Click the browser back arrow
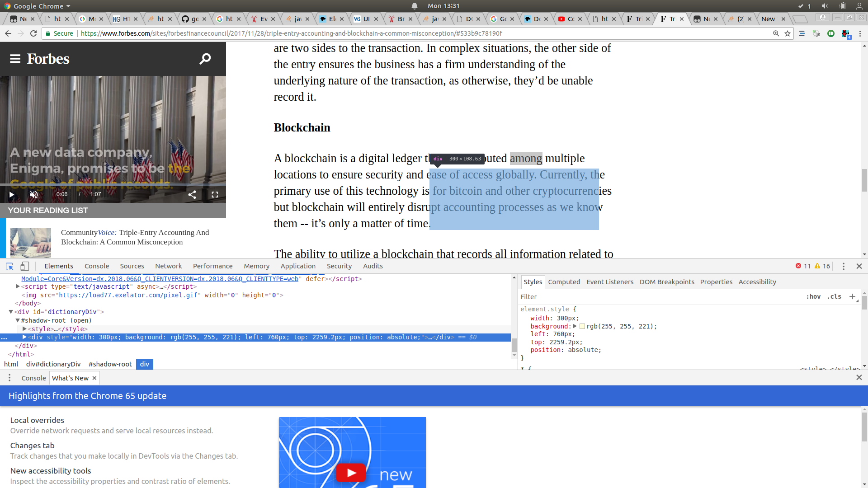Viewport: 868px width, 488px height. (8, 33)
